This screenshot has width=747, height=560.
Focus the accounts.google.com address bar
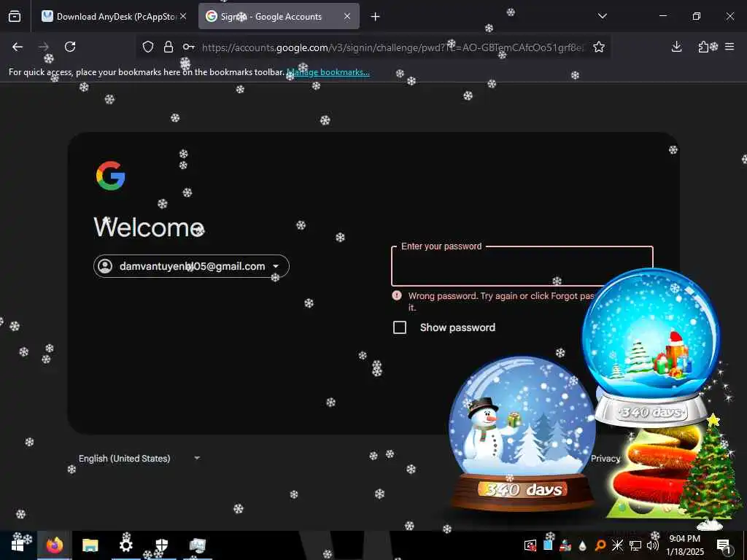tap(392, 47)
